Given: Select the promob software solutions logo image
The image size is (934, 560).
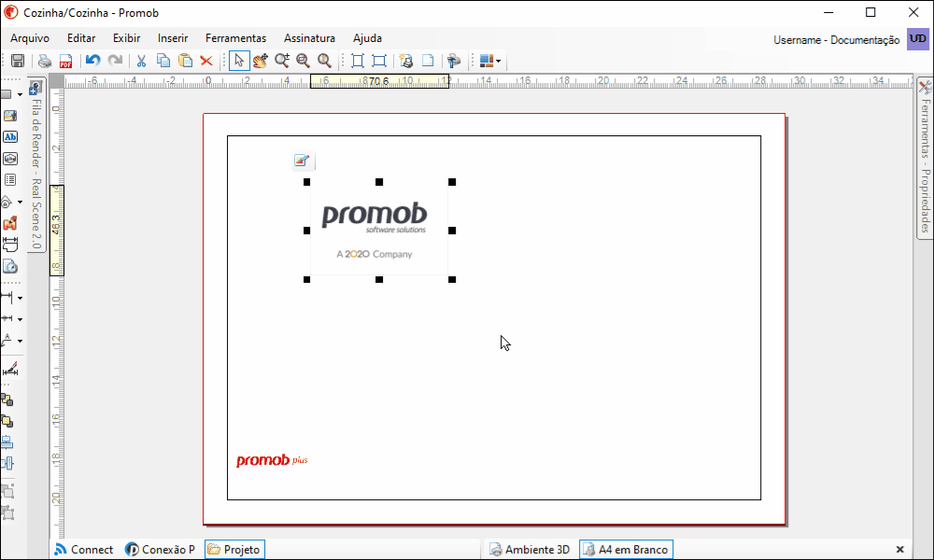Looking at the screenshot, I should [x=379, y=231].
